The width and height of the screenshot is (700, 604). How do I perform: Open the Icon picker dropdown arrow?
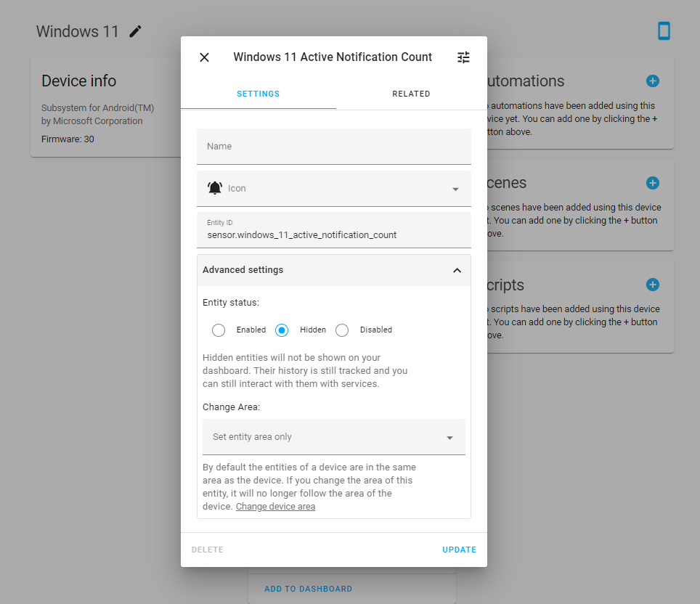pos(455,189)
